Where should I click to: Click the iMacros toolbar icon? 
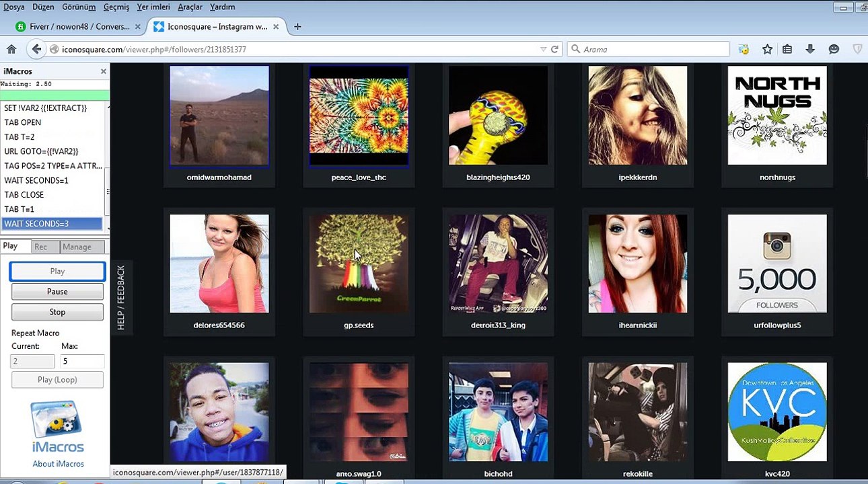(744, 49)
